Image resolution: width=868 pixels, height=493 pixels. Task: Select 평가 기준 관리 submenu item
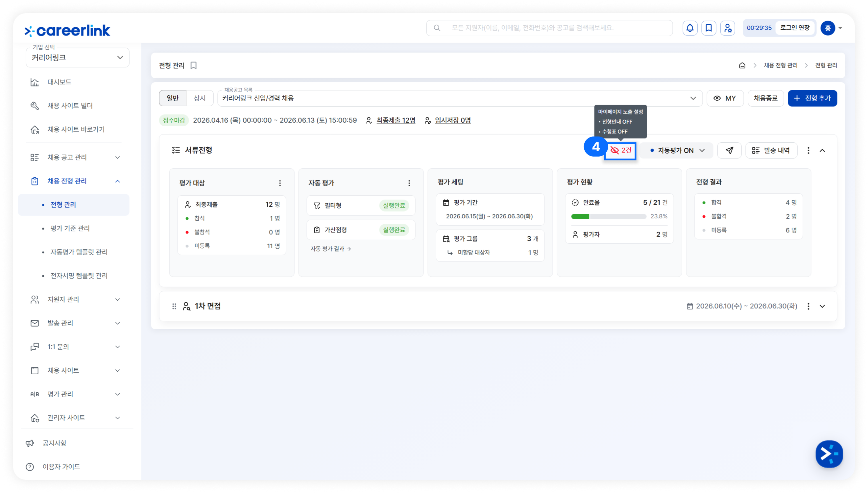click(70, 228)
